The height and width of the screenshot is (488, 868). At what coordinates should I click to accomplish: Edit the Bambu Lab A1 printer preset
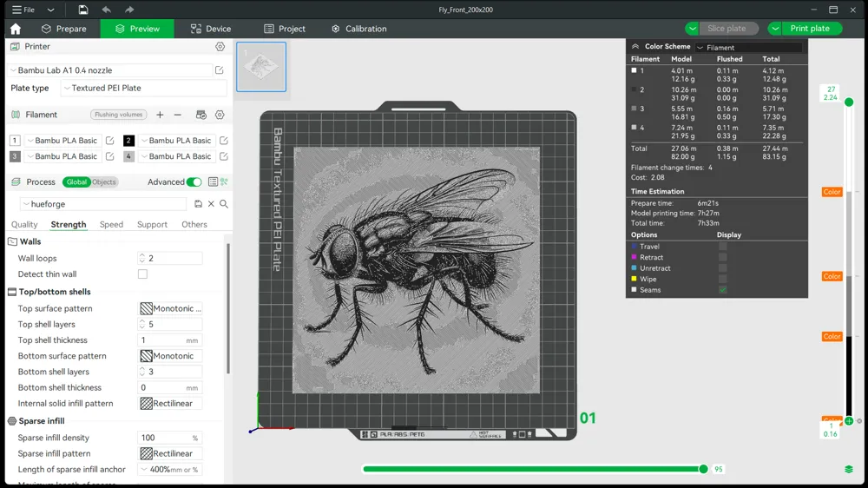pyautogui.click(x=220, y=70)
